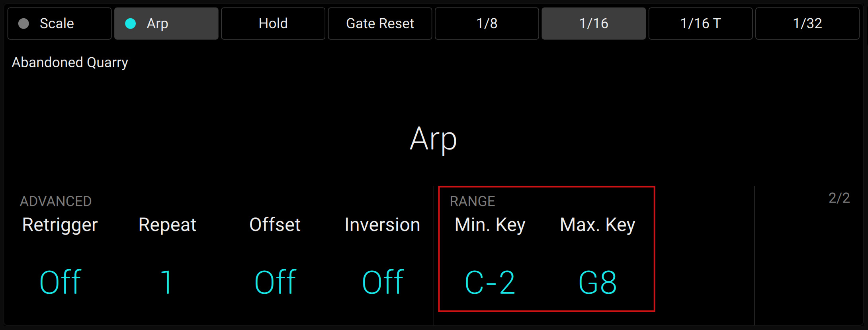This screenshot has width=868, height=330.
Task: Click the 2/2 page indicator
Action: (839, 197)
